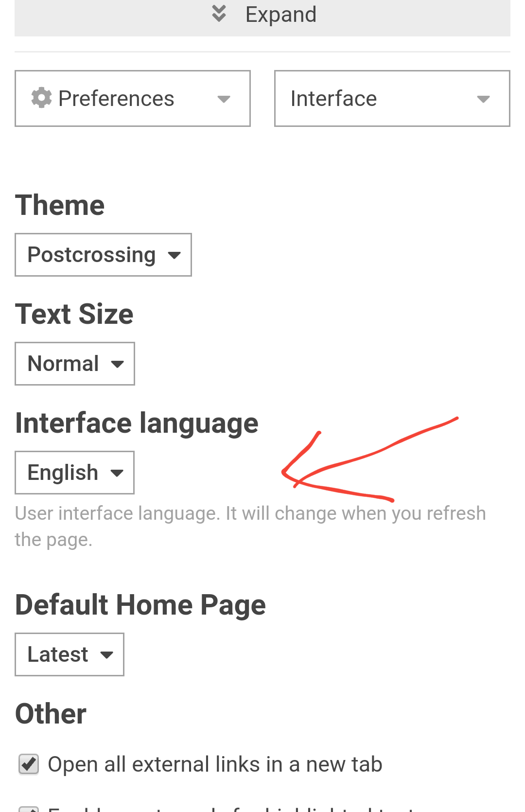Toggle the partially visible checkbox at bottom
The image size is (525, 812).
tap(29, 809)
